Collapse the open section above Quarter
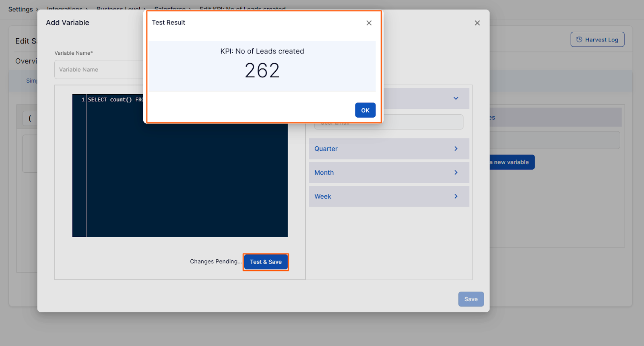Screen dimensions: 644x346 coord(456,98)
